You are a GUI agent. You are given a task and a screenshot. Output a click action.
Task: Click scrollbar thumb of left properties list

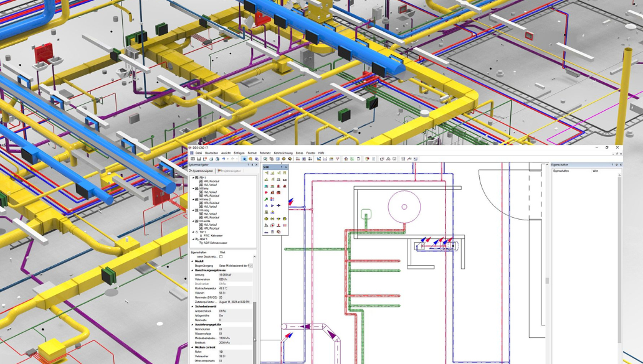(x=255, y=332)
